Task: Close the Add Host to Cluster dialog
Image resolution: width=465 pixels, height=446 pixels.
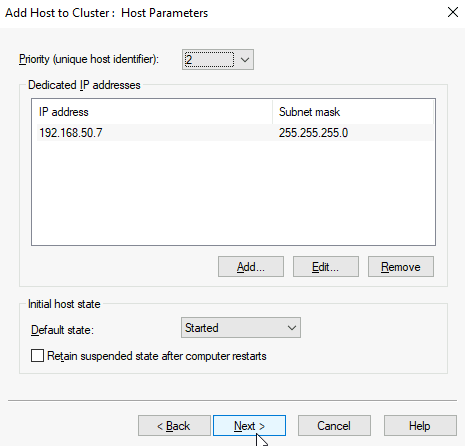Action: point(453,12)
